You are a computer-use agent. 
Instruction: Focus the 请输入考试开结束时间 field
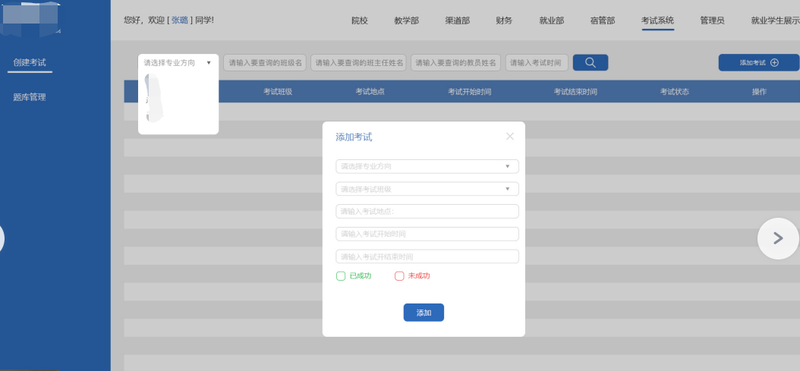[x=427, y=256]
